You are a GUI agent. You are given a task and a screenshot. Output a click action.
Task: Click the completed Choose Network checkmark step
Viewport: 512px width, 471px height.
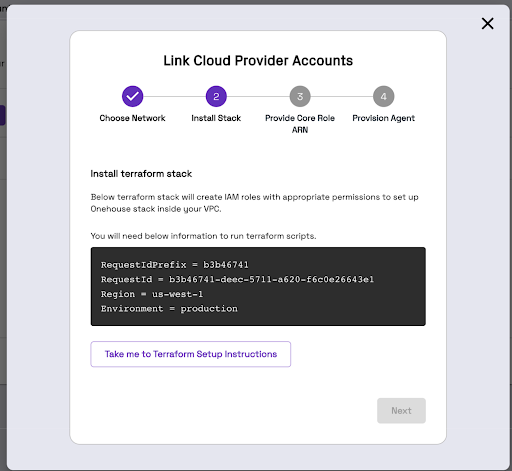(x=132, y=96)
